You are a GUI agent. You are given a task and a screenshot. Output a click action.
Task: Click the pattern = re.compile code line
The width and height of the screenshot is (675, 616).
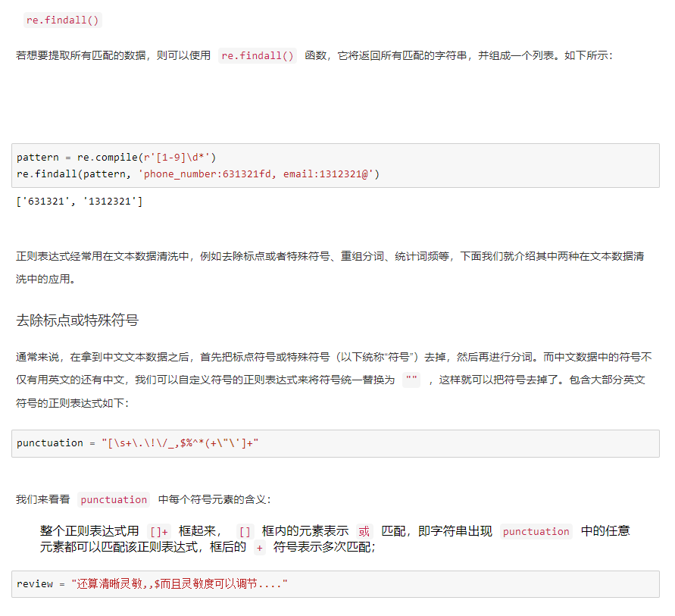116,158
